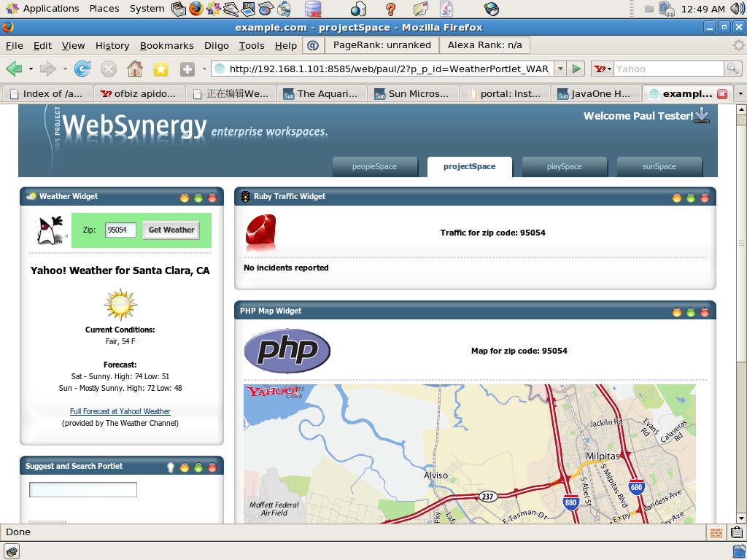Click orange minimize icon on PHP Map Widget
The width and height of the screenshot is (747, 560).
pyautogui.click(x=676, y=311)
